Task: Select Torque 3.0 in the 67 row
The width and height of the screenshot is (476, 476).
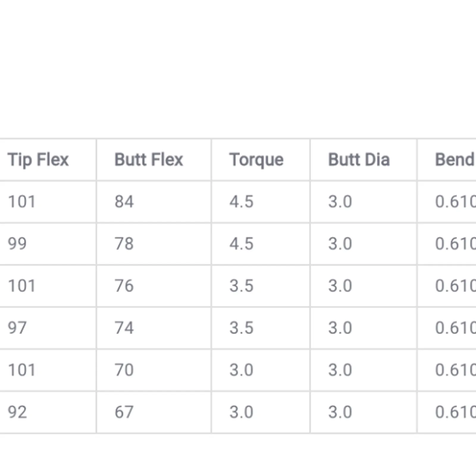Action: (x=241, y=412)
